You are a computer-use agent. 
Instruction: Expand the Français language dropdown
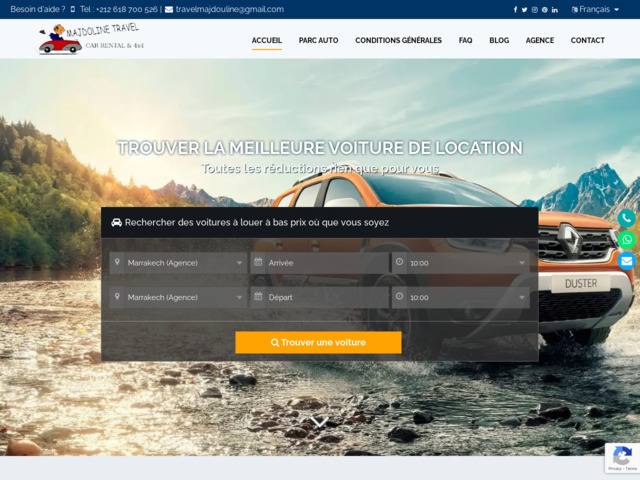[x=594, y=10]
